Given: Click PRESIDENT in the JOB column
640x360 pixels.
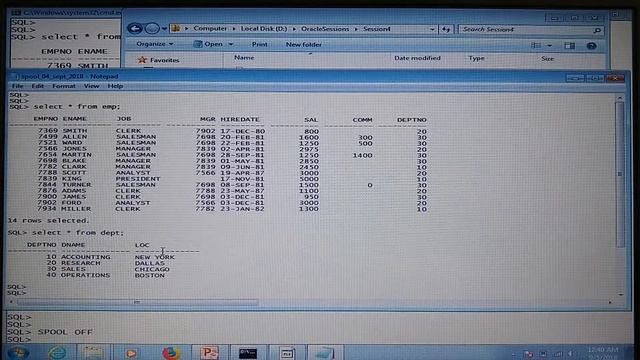Looking at the screenshot, I should [x=138, y=179].
